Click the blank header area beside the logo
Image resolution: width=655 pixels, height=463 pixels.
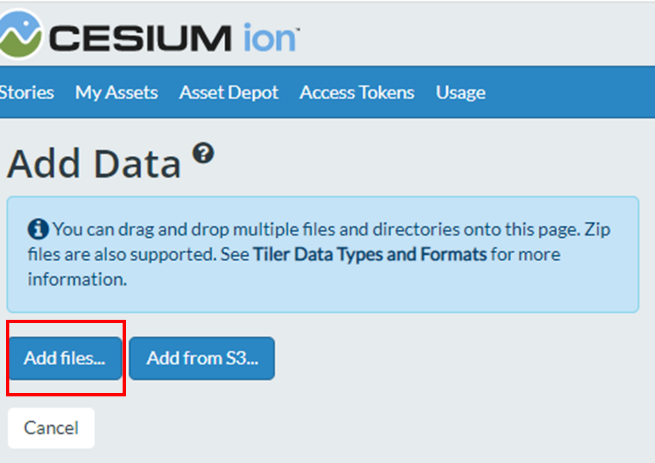(476, 33)
